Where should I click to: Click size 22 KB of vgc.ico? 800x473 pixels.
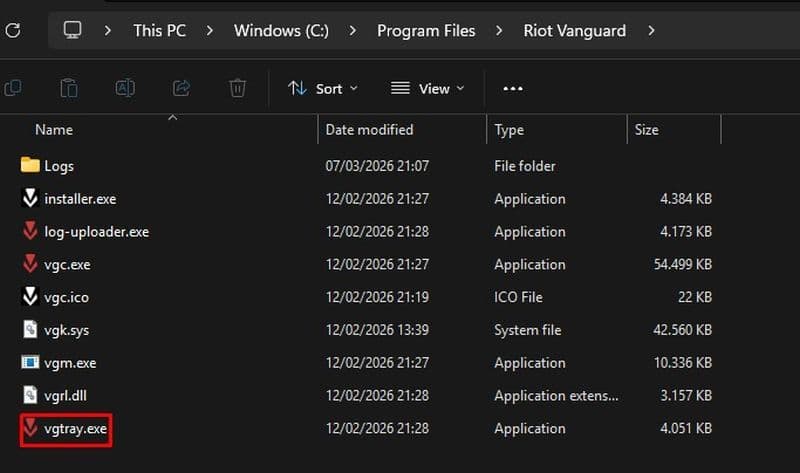(x=694, y=297)
